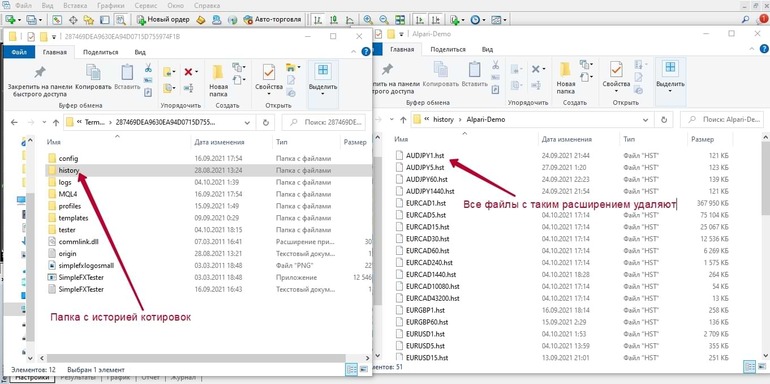Open the Data Window crosshair icon

[73, 20]
